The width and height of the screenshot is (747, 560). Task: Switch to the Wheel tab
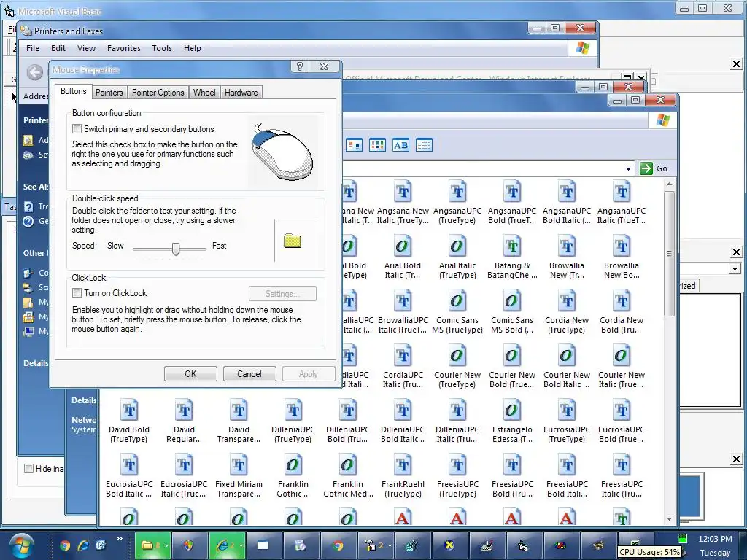tap(204, 93)
